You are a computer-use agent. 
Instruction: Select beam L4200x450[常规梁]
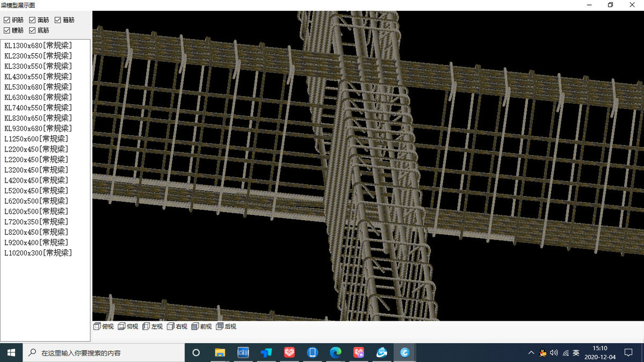click(x=36, y=180)
